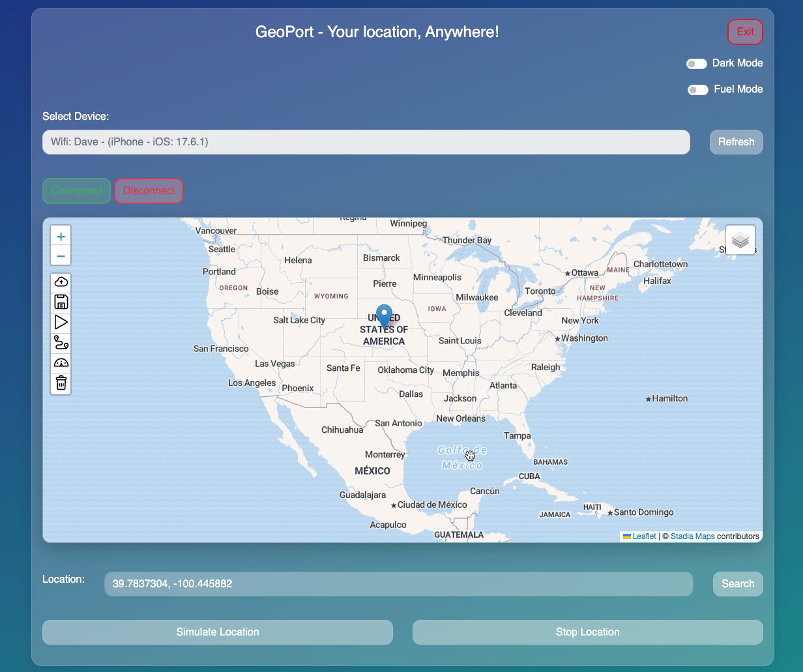Open the speedometer speed icon
This screenshot has width=803, height=672.
pyautogui.click(x=61, y=362)
